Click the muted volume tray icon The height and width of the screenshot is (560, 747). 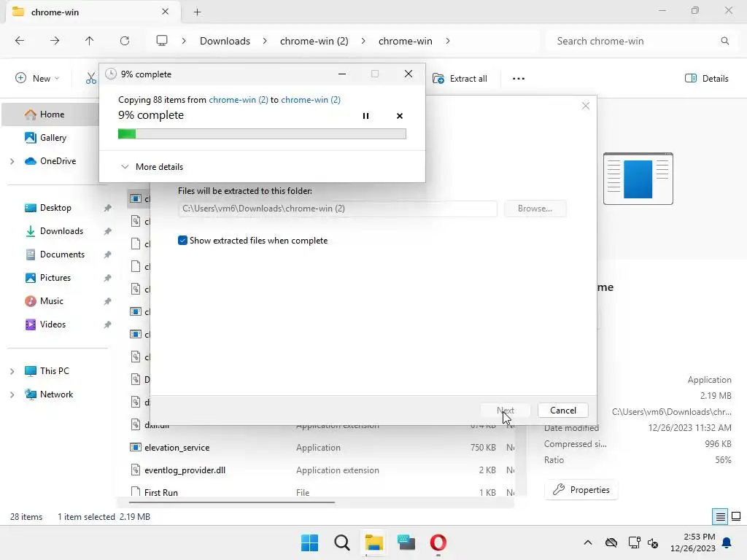(653, 542)
